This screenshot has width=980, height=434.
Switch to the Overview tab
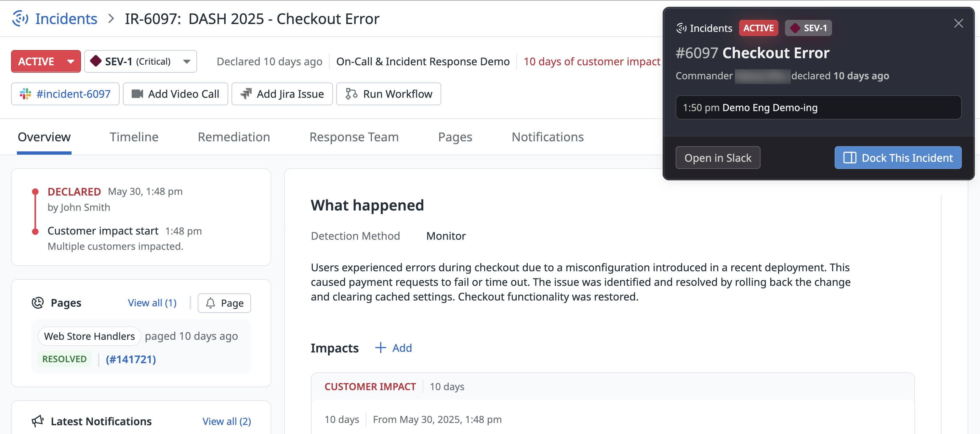[44, 137]
